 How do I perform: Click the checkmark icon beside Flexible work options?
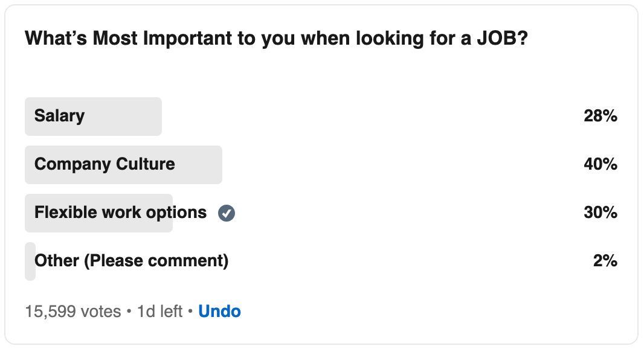pyautogui.click(x=227, y=213)
